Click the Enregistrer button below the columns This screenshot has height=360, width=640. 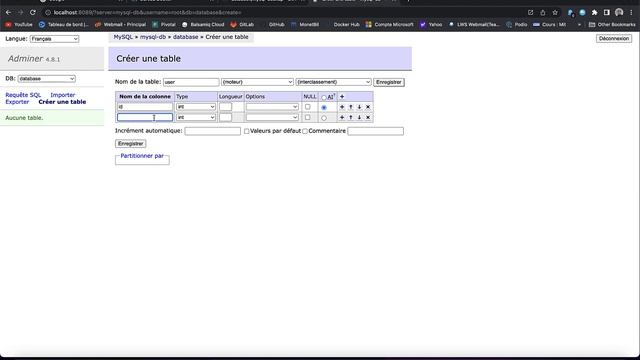point(131,144)
